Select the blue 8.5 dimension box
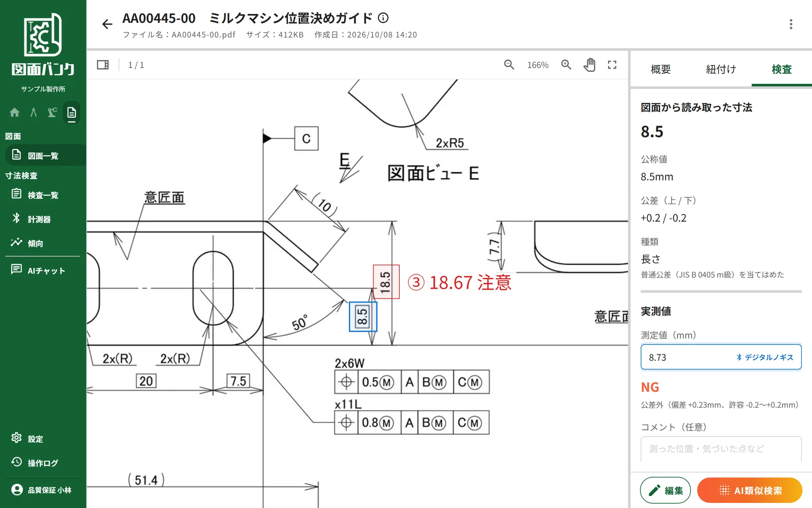The width and height of the screenshot is (812, 508). (x=362, y=317)
